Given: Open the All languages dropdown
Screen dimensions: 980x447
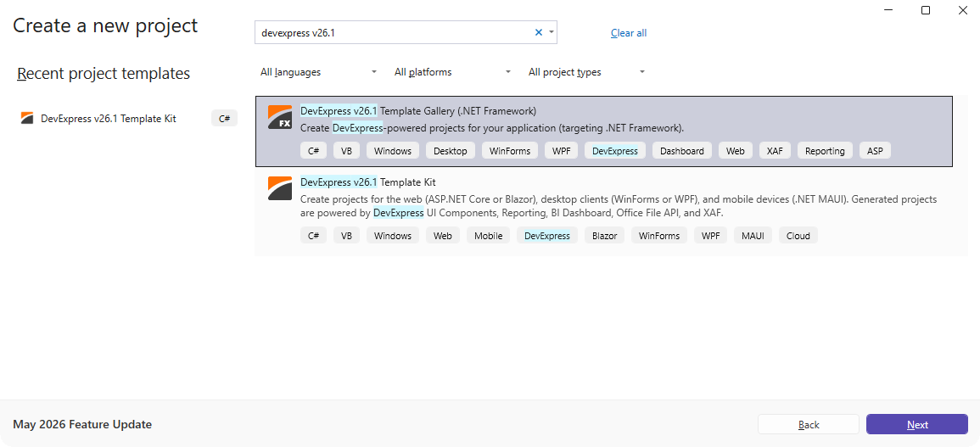Looking at the screenshot, I should 319,72.
